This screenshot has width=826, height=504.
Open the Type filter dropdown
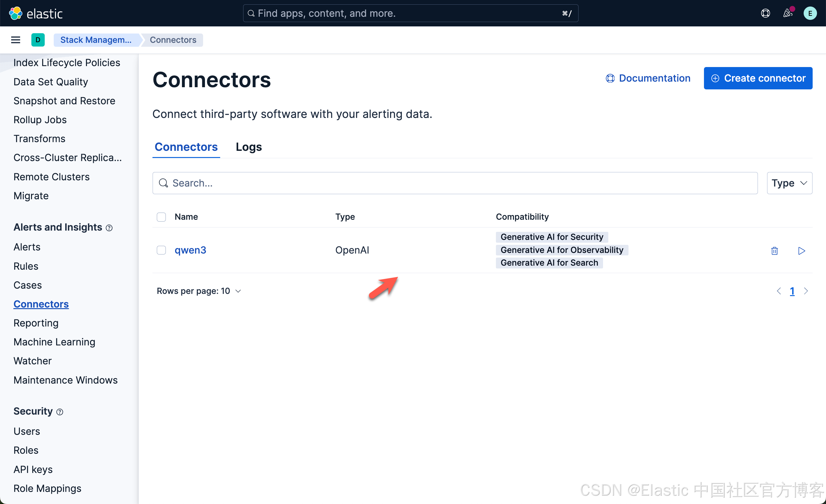pos(789,183)
